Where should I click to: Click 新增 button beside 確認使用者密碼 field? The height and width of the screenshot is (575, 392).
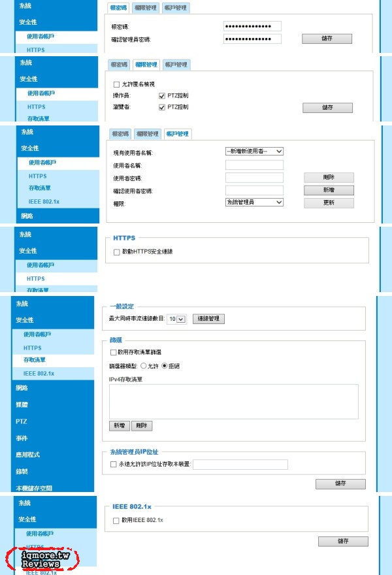[x=329, y=190]
